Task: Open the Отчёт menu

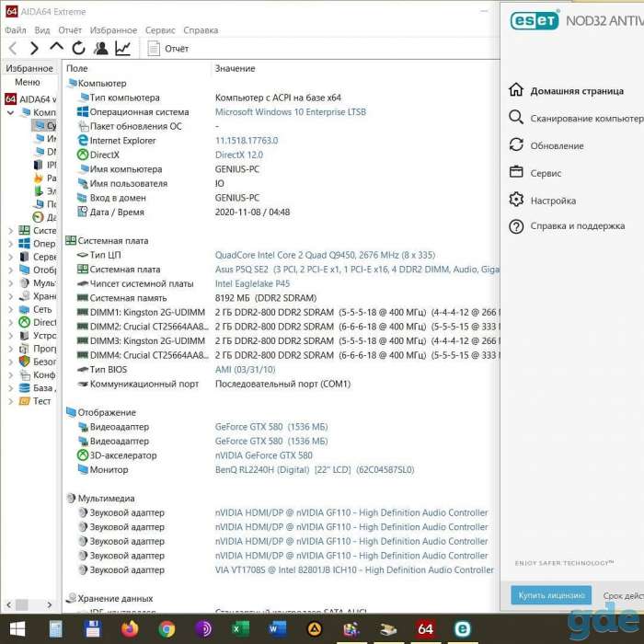Action: coord(70,30)
